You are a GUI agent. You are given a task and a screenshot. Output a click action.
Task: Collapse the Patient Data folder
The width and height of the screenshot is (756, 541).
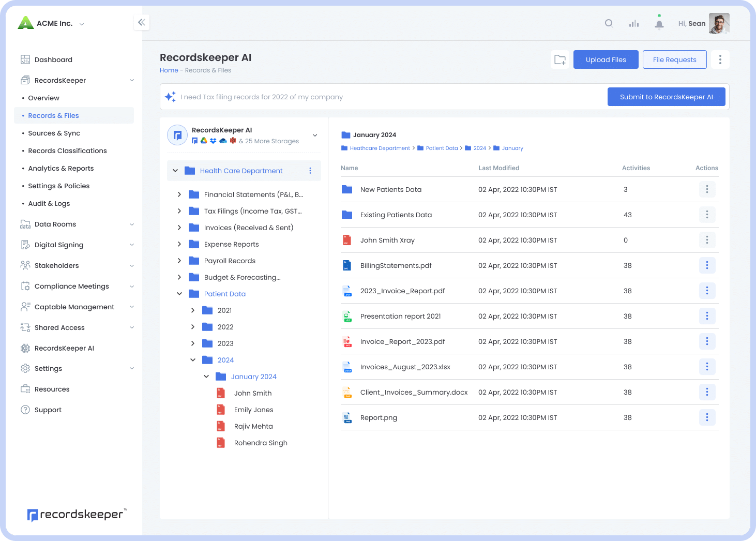point(179,294)
